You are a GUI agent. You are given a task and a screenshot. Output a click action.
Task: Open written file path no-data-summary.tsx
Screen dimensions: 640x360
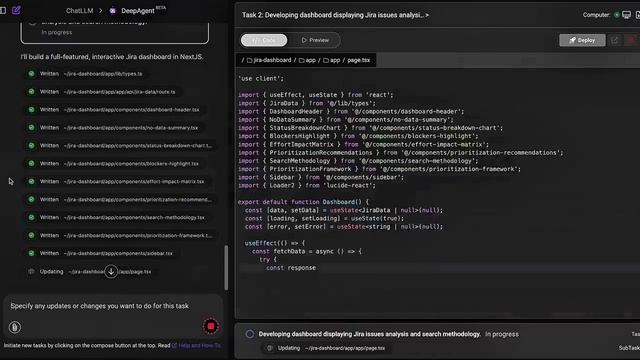(x=131, y=128)
